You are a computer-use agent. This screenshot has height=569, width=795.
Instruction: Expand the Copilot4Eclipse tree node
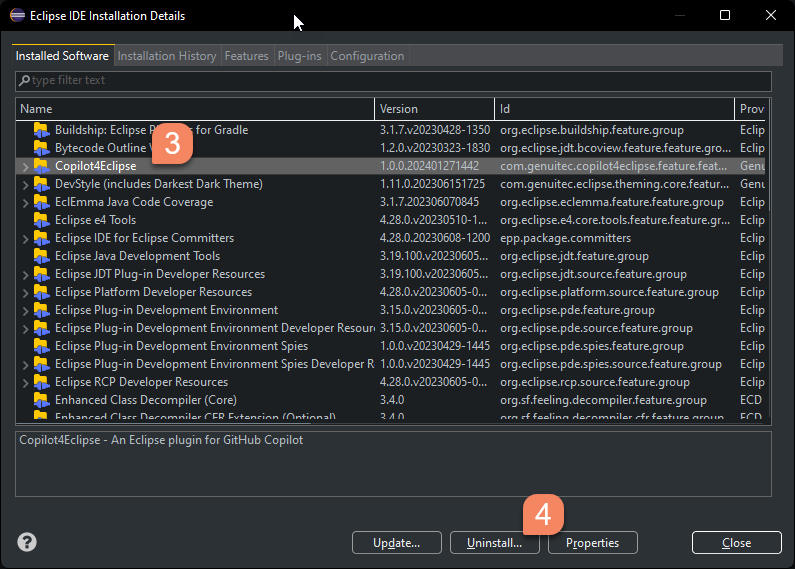point(25,166)
